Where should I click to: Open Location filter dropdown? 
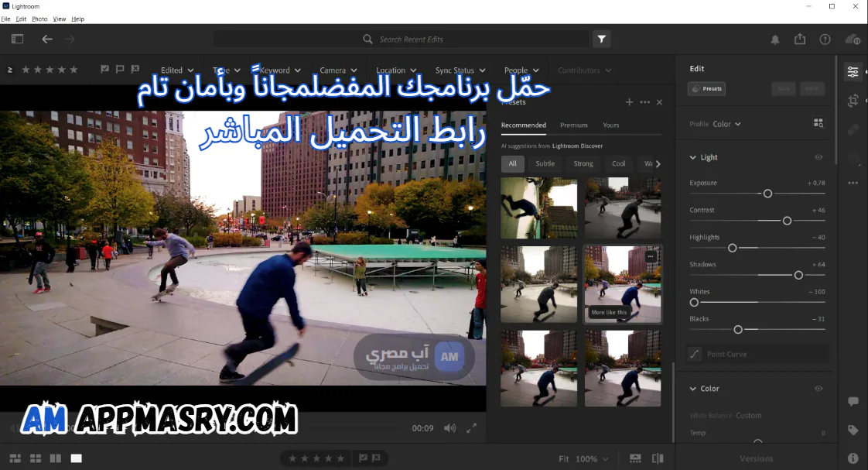(x=396, y=70)
